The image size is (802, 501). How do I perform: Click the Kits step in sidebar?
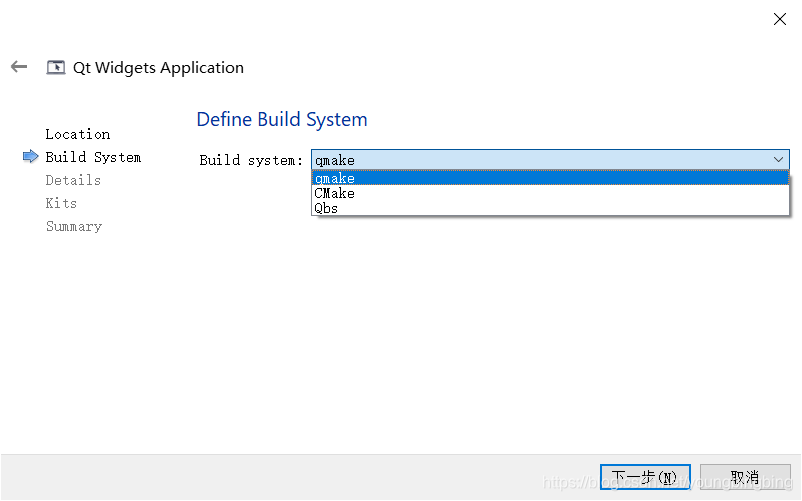pos(61,203)
